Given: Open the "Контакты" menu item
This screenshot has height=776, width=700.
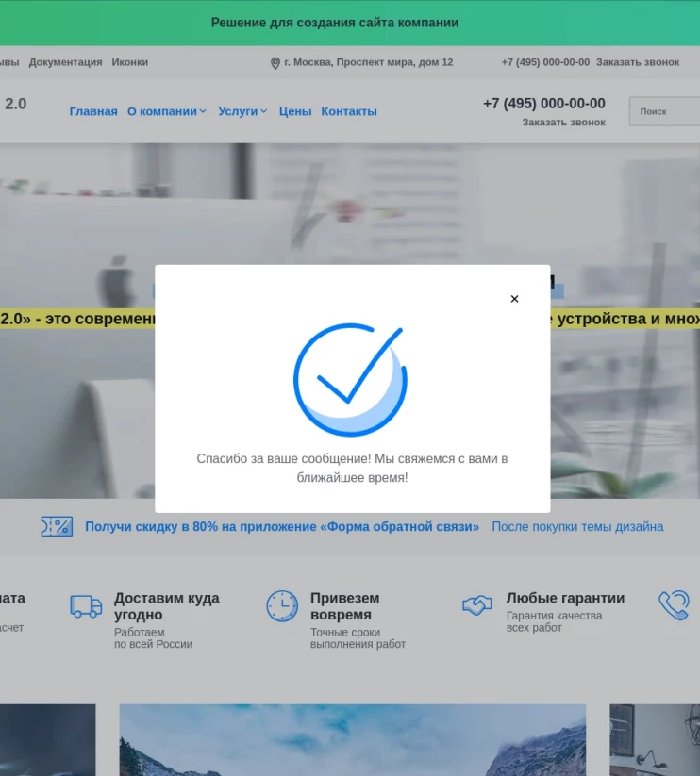Looking at the screenshot, I should (349, 111).
